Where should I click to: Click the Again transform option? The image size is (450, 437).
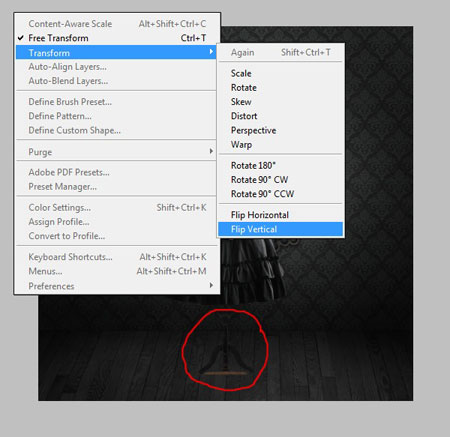pyautogui.click(x=280, y=52)
